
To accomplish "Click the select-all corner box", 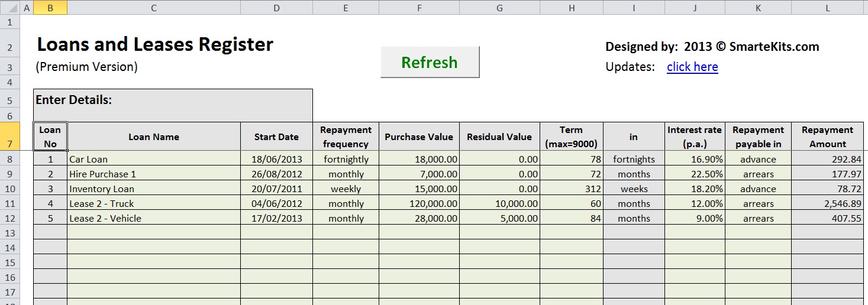I will pyautogui.click(x=9, y=8).
